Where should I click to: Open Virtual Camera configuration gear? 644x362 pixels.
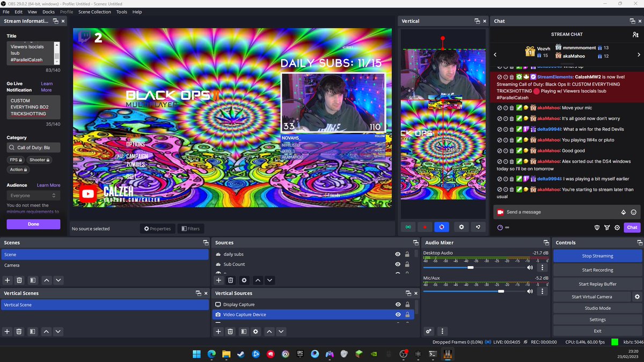tap(637, 297)
